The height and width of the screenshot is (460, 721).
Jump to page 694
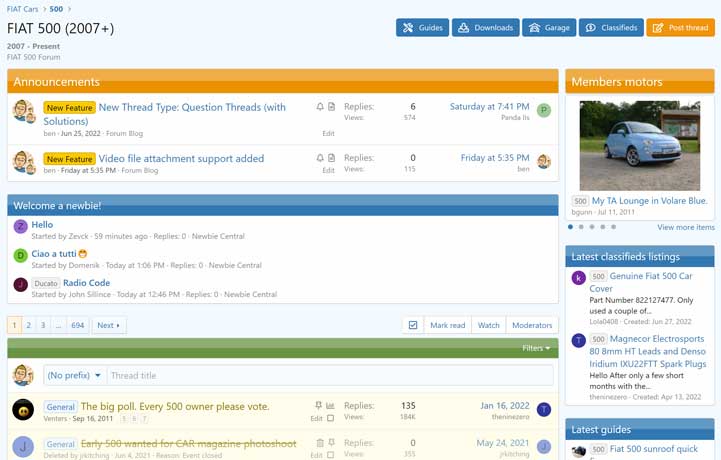click(x=77, y=325)
